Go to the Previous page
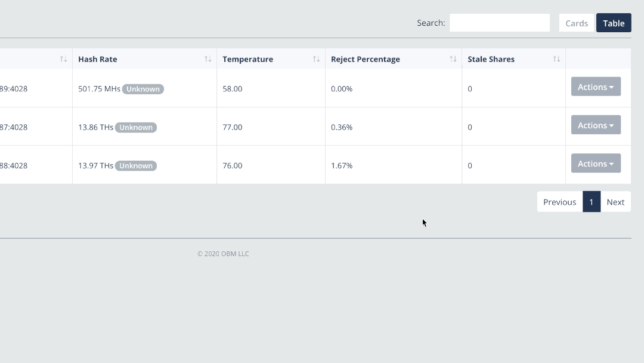The image size is (644, 363). tap(559, 202)
